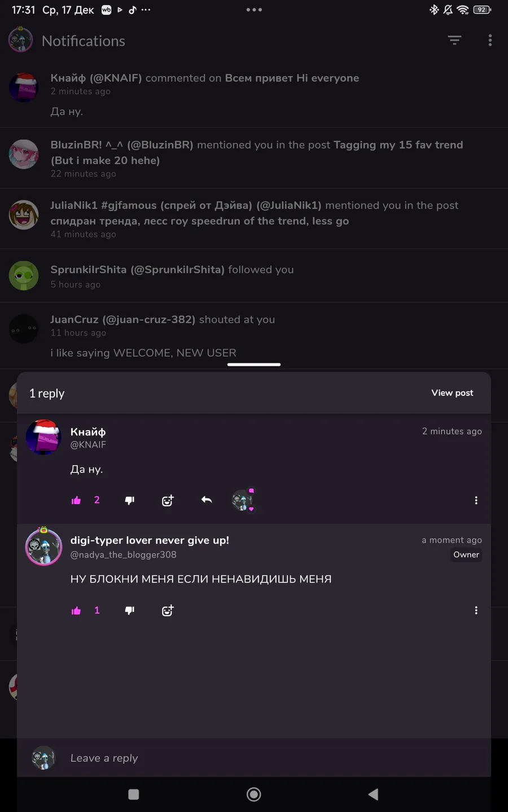Toggle like on the Owner's reply
The width and height of the screenshot is (508, 812).
tap(76, 611)
